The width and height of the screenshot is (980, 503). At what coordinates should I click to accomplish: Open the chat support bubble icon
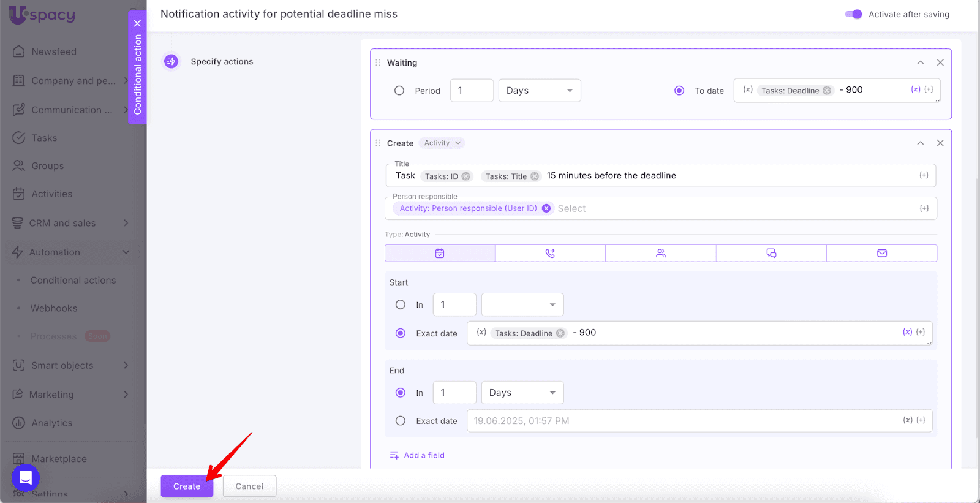[26, 477]
